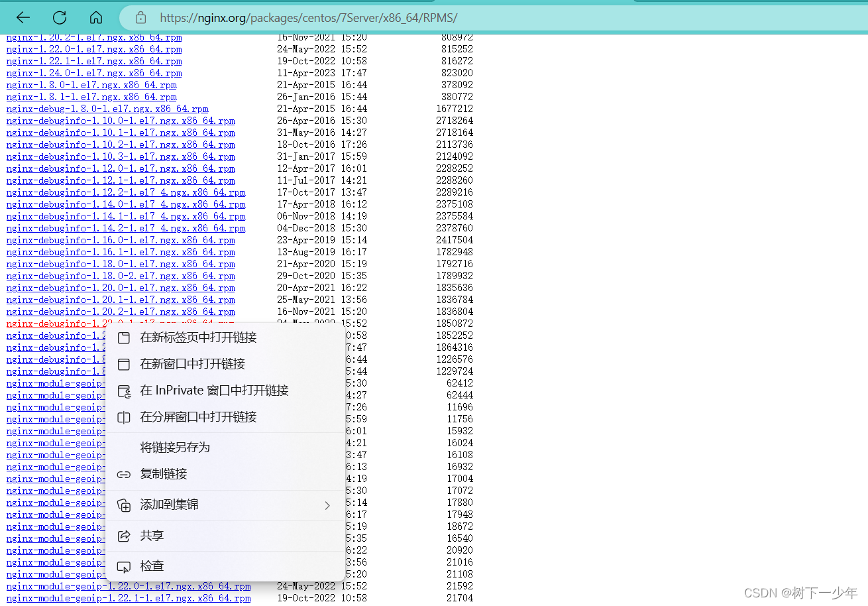Open nginx-debuginfo-1.14.1-1.el7_4.ngx.x86_64.rpm link
The width and height of the screenshot is (868, 606).
(126, 216)
